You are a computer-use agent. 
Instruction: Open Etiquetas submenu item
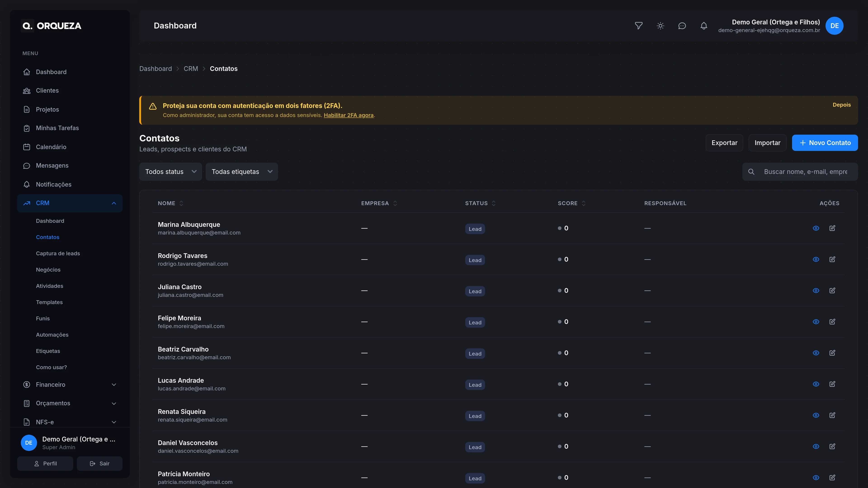48,351
